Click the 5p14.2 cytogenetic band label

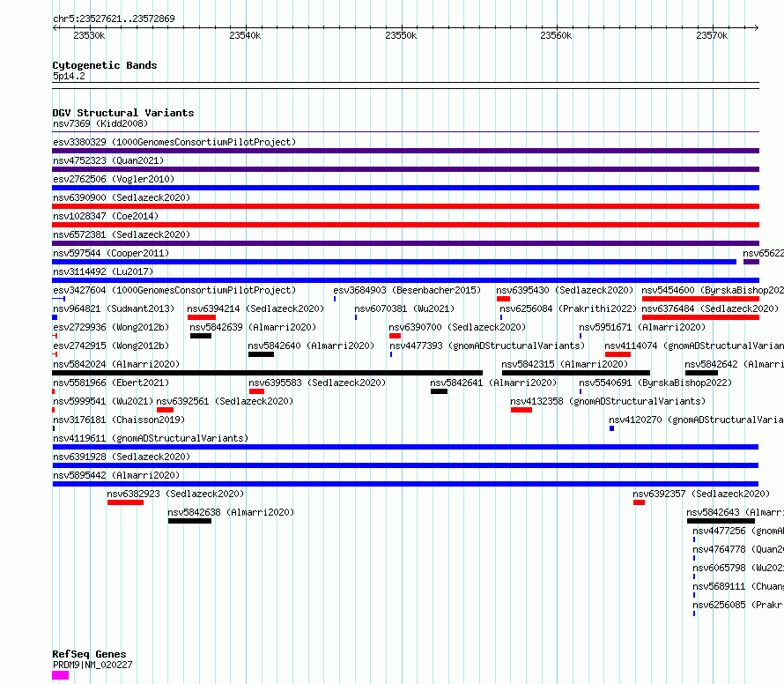[69, 76]
